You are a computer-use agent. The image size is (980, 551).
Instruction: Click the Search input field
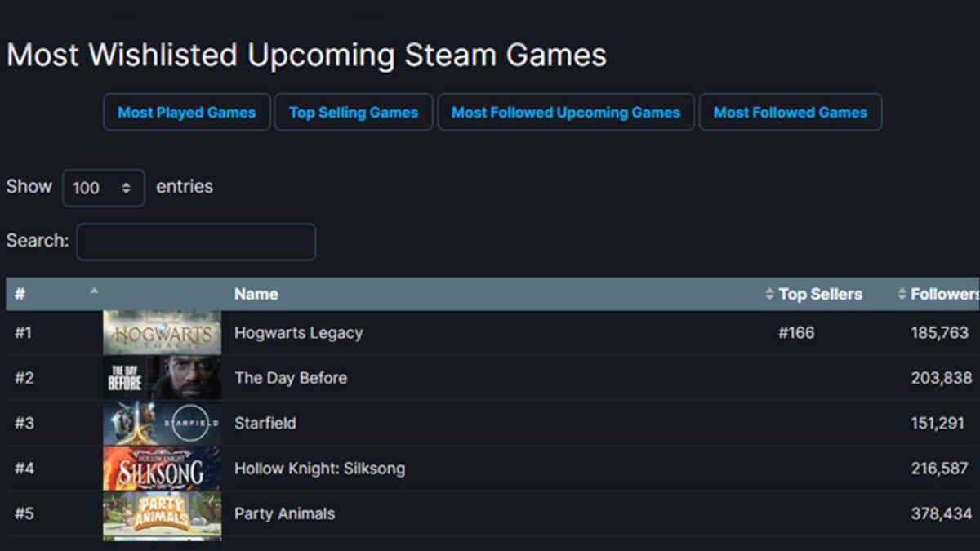coord(196,242)
